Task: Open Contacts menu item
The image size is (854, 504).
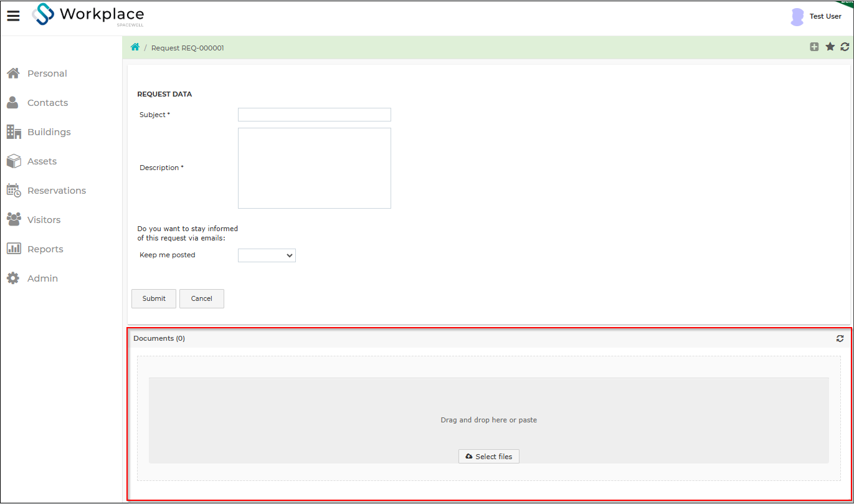Action: 48,103
